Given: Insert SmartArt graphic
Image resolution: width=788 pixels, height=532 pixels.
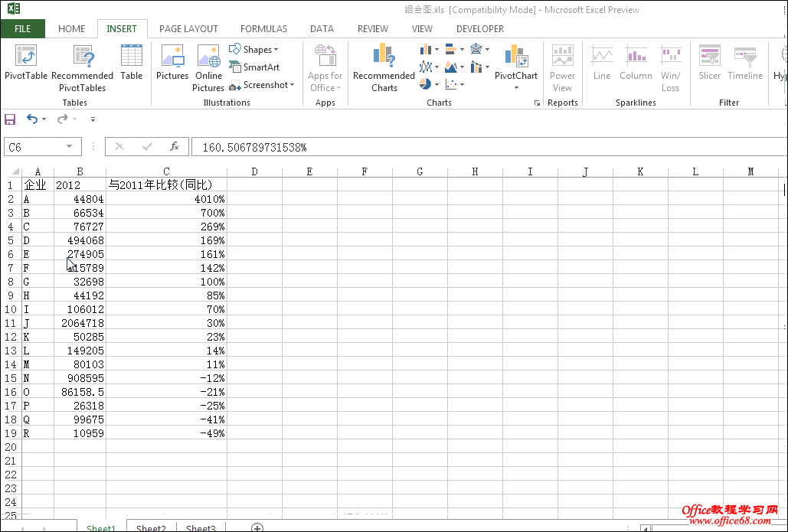Looking at the screenshot, I should click(x=255, y=67).
